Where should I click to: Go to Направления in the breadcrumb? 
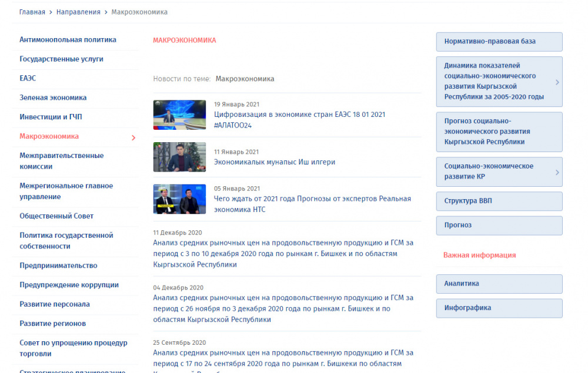78,12
